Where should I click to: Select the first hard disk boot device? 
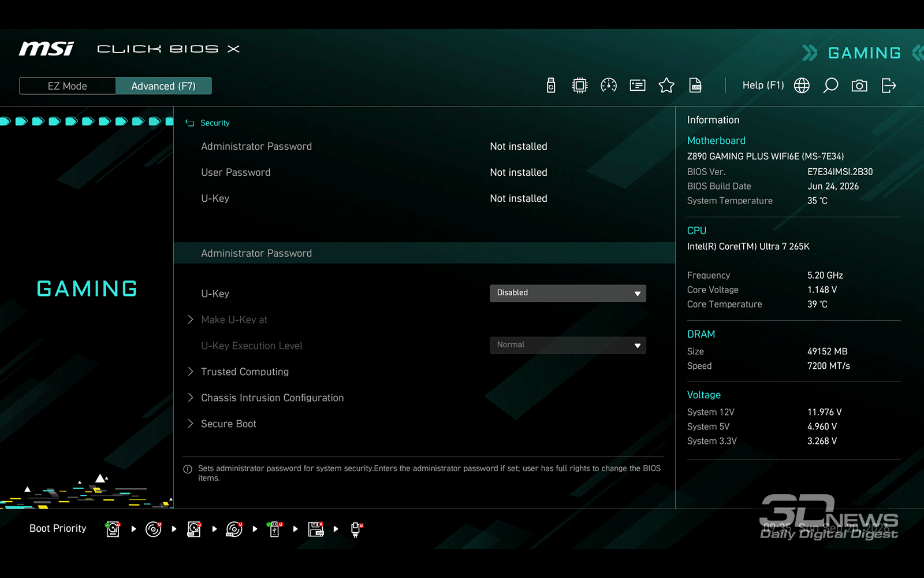point(113,529)
